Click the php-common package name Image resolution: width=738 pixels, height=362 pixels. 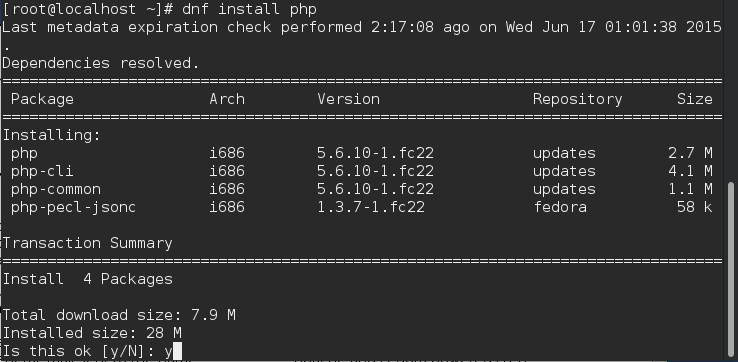(x=56, y=189)
